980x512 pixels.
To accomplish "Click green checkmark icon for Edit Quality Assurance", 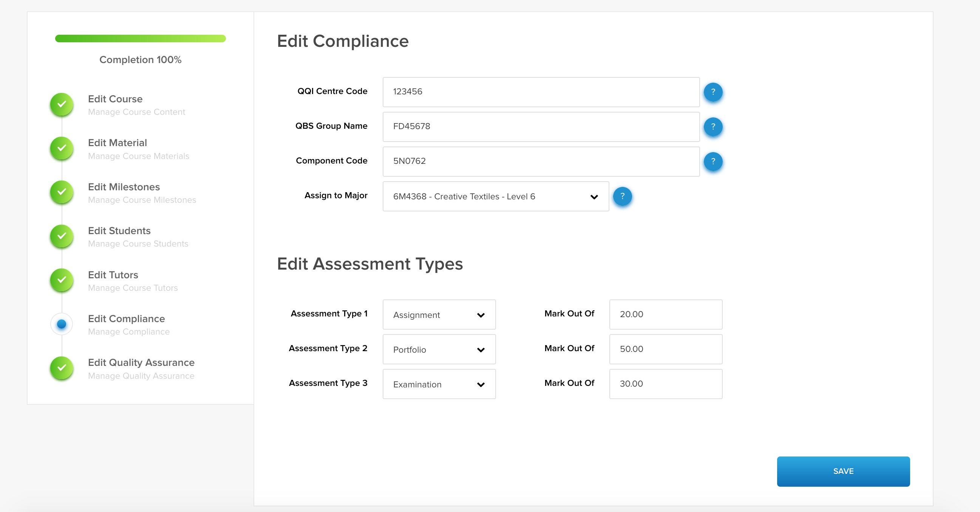I will 62,368.
